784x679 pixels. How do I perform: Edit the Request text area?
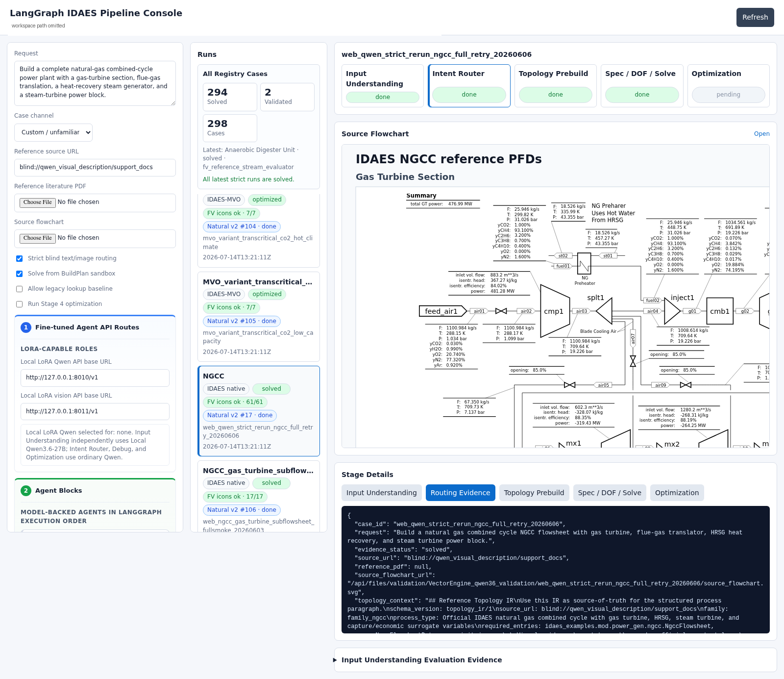[x=95, y=83]
